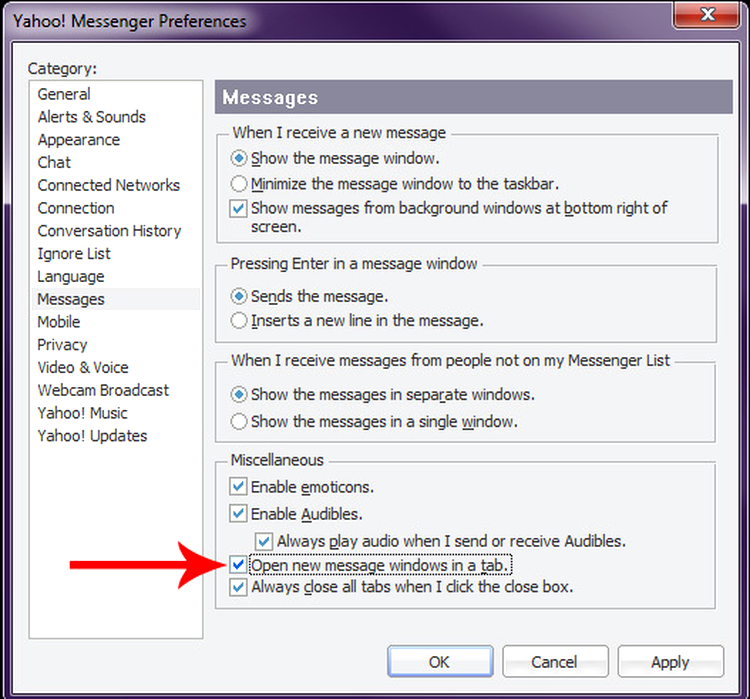Click the Apply button

click(x=671, y=662)
